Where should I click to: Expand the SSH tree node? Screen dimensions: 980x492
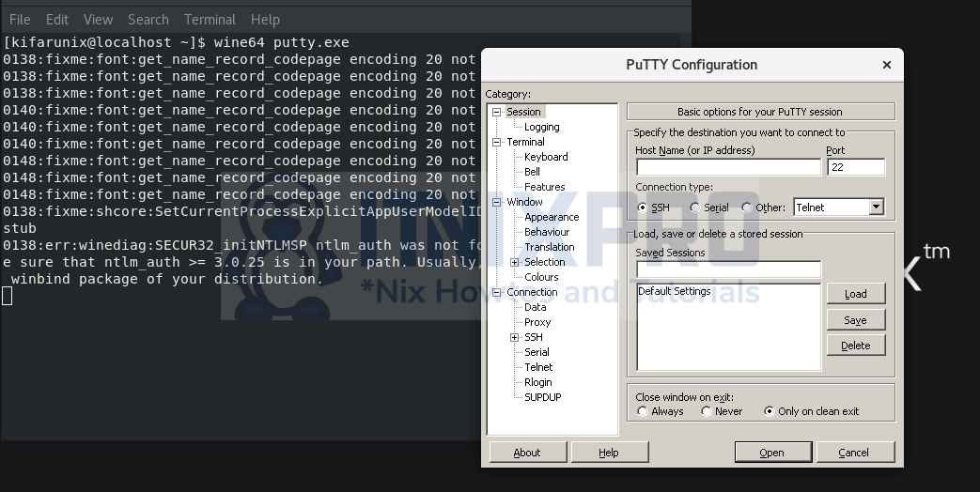pyautogui.click(x=514, y=337)
